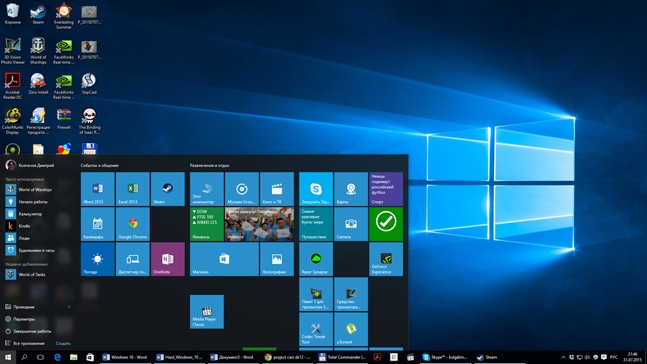Open the green checkmark tile
647x364 pixels.
pyautogui.click(x=386, y=224)
